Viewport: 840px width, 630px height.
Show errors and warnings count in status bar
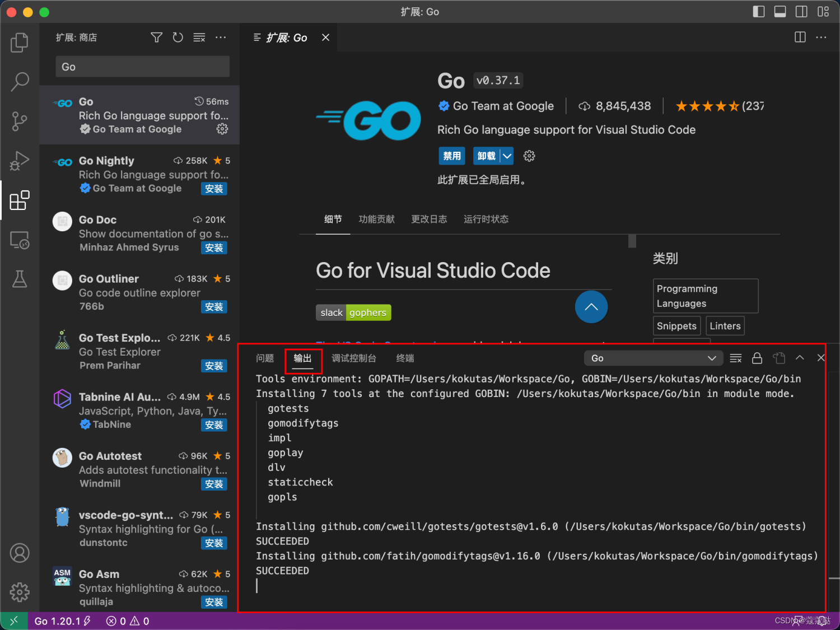pyautogui.click(x=128, y=620)
